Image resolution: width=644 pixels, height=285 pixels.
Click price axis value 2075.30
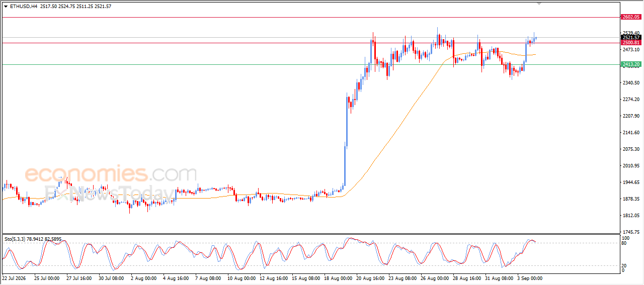coord(631,149)
